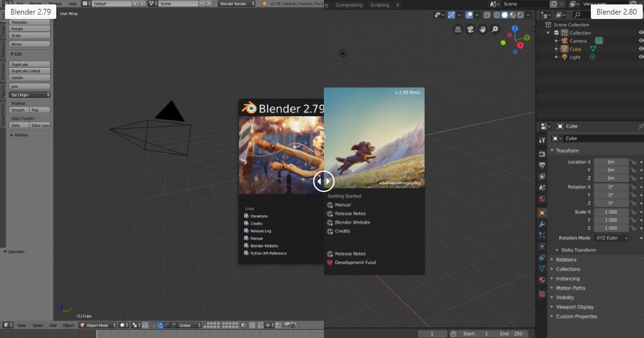Open the Object Data green triangle tab
This screenshot has width=644, height=338.
coord(542,269)
